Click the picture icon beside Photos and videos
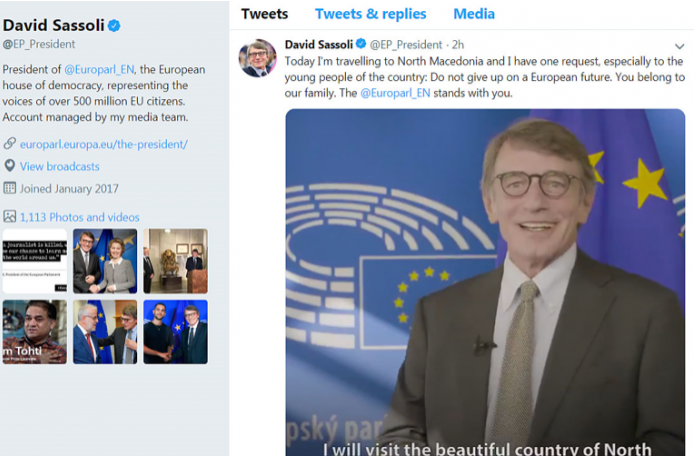Image resolution: width=699 pixels, height=462 pixels. point(10,216)
